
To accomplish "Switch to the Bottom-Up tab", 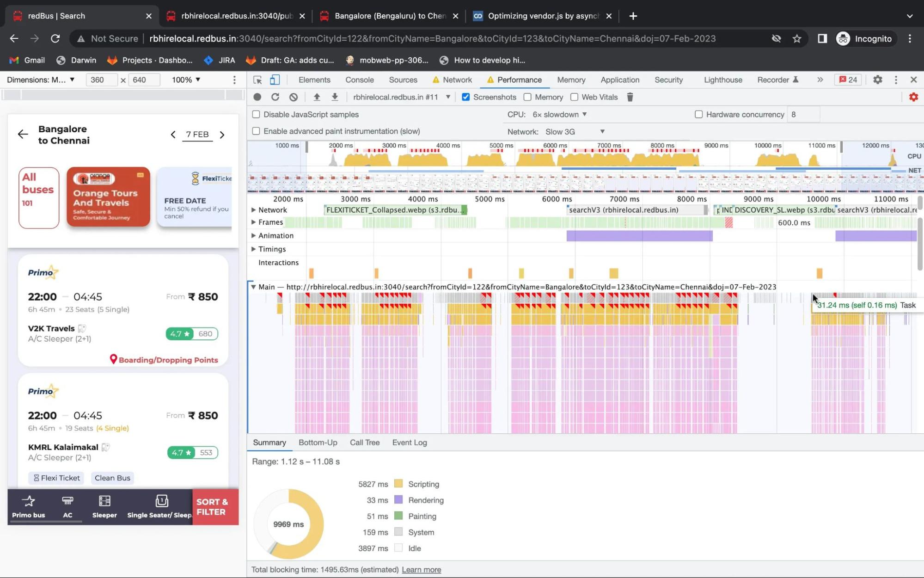I will [x=318, y=442].
